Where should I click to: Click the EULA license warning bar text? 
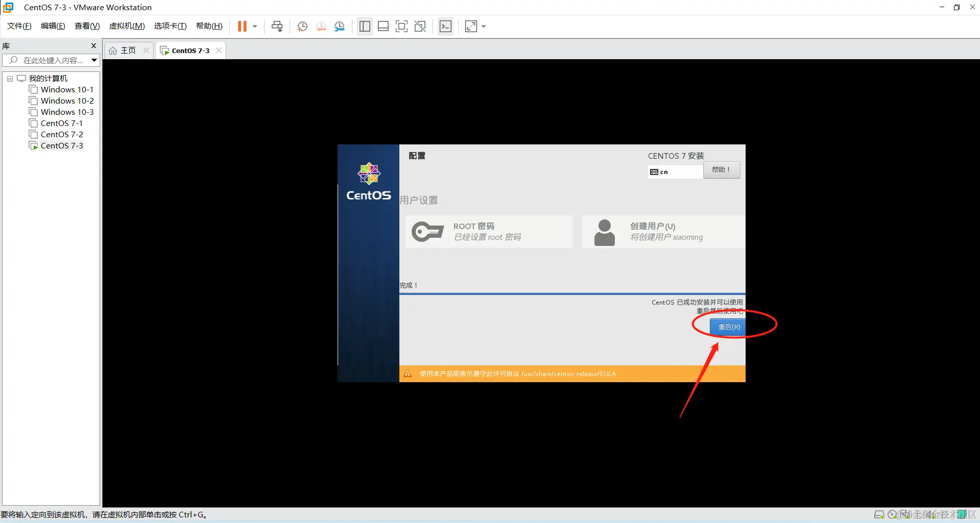click(517, 374)
